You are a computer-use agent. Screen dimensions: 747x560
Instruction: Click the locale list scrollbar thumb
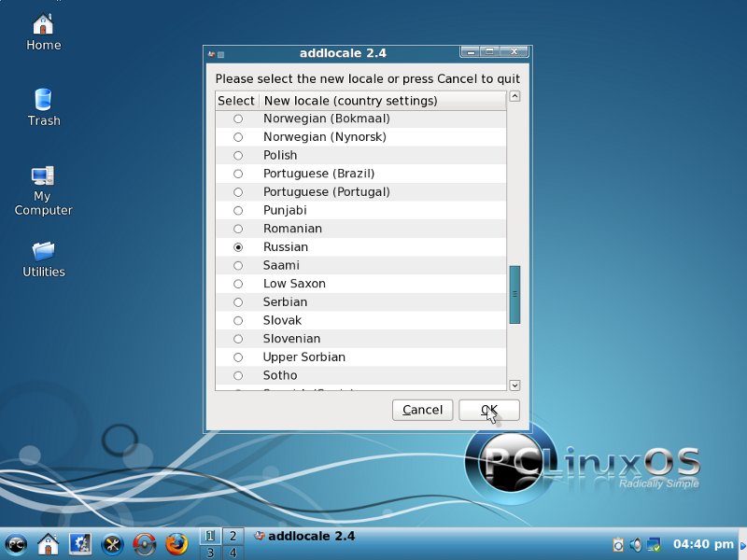point(514,294)
